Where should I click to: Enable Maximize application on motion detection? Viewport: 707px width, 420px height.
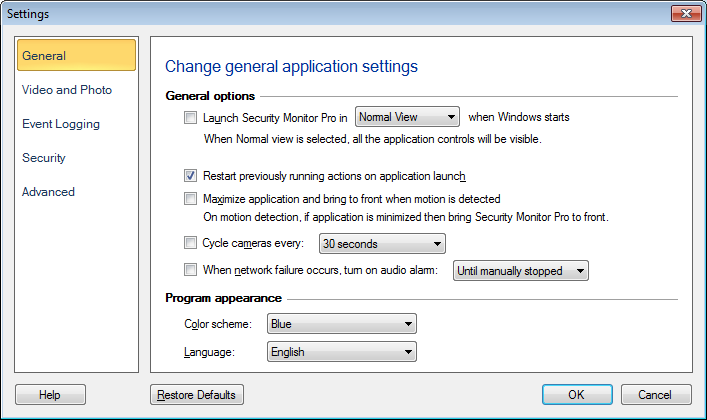click(191, 199)
